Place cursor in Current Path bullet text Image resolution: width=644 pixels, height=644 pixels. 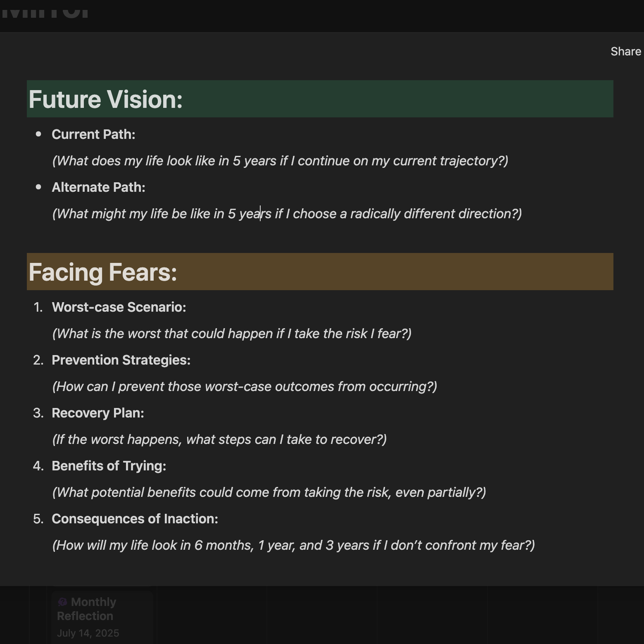tap(93, 134)
